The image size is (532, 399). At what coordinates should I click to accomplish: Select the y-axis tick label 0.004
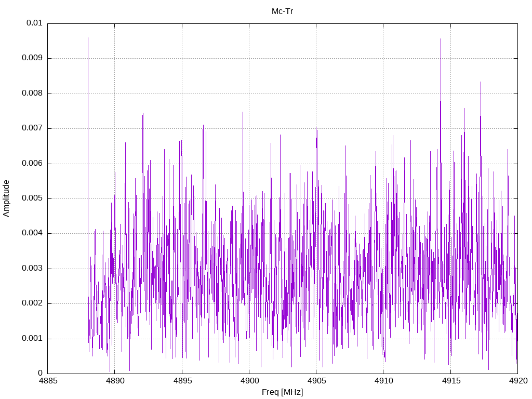pos(32,233)
